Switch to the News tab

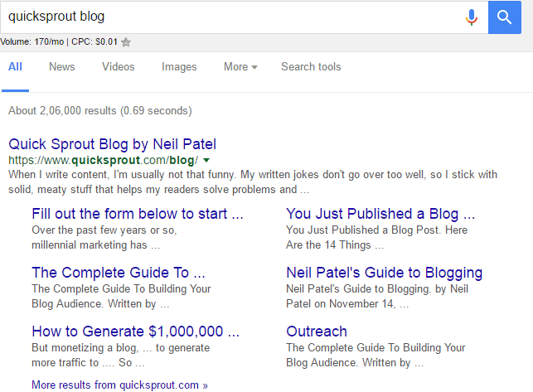(62, 66)
